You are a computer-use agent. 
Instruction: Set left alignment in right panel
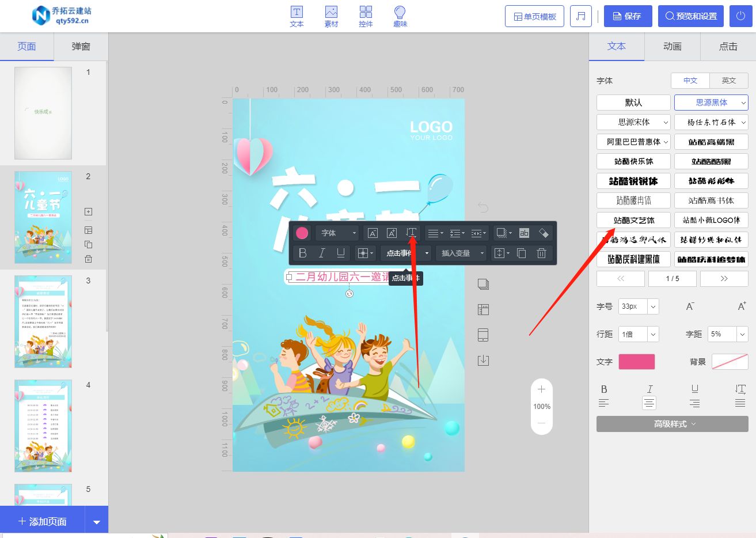pyautogui.click(x=603, y=403)
